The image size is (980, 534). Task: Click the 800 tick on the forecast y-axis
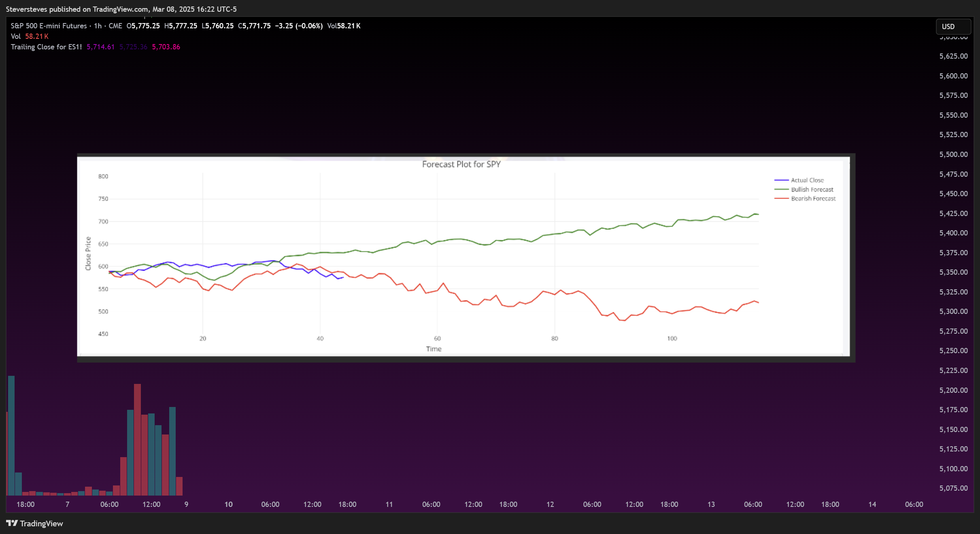tap(103, 176)
